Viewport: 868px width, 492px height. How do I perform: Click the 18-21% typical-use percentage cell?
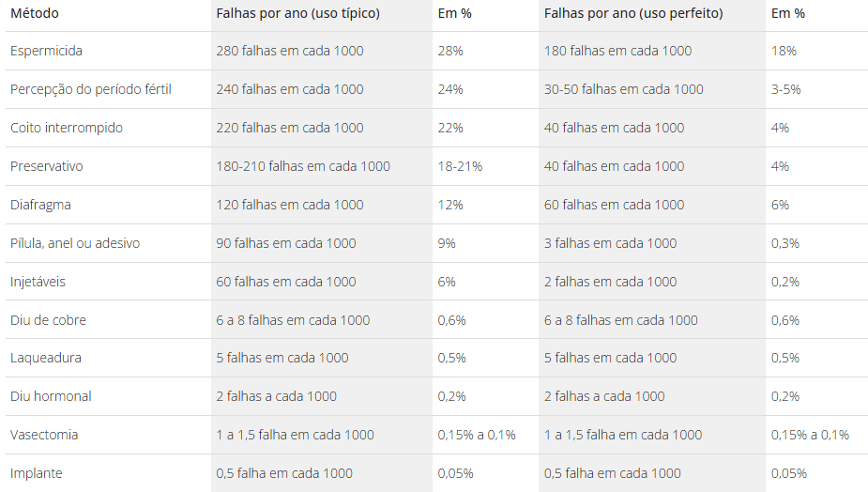(460, 166)
